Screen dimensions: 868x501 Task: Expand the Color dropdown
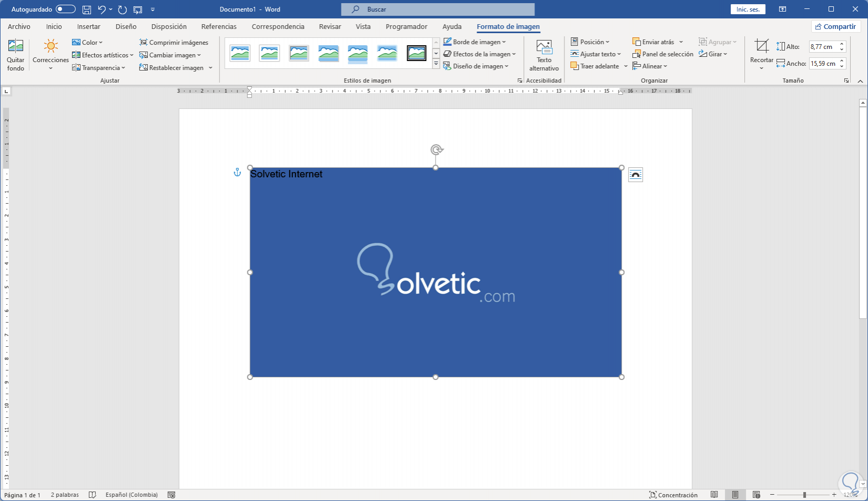point(87,43)
